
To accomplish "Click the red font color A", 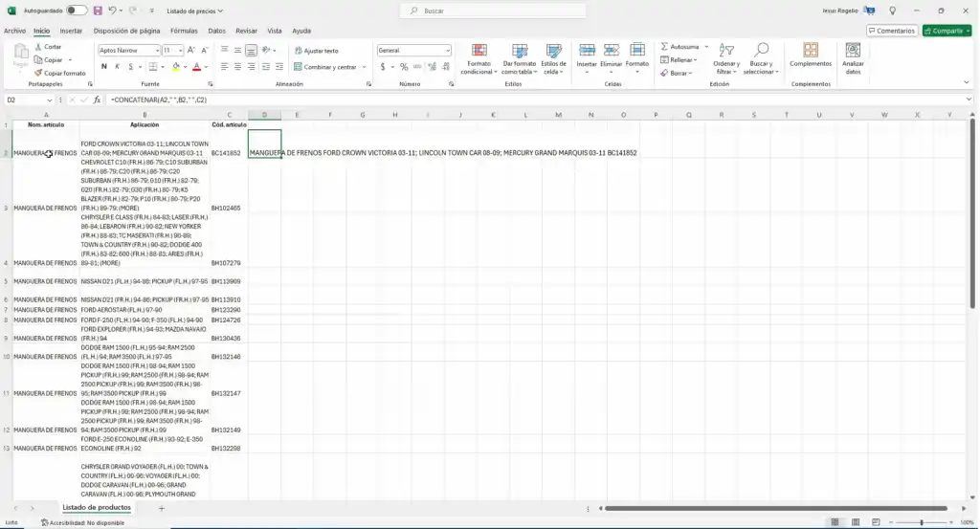I will click(x=196, y=67).
